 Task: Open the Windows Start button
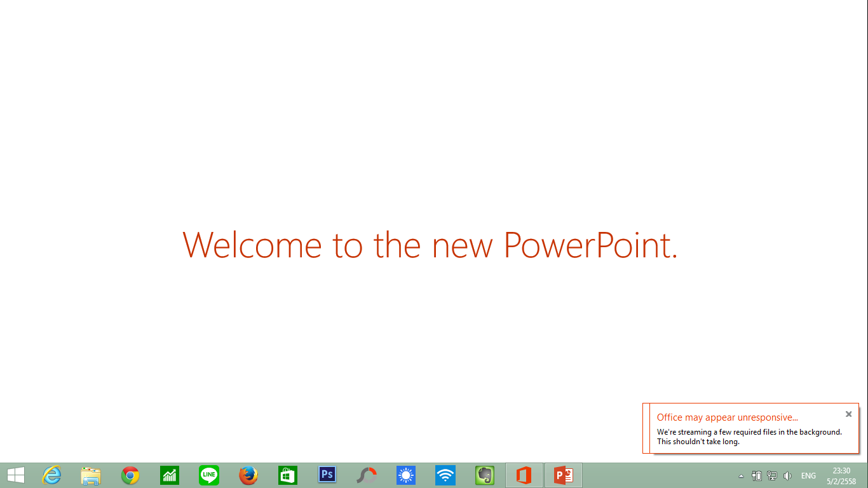[16, 475]
